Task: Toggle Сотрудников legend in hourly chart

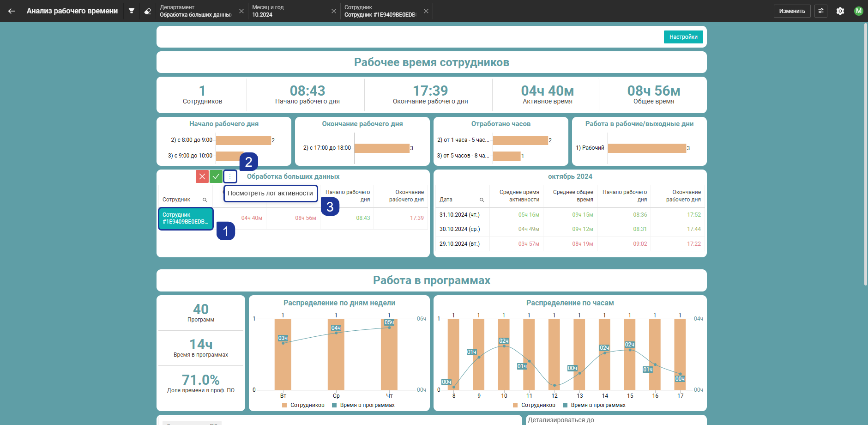Action: pos(534,405)
